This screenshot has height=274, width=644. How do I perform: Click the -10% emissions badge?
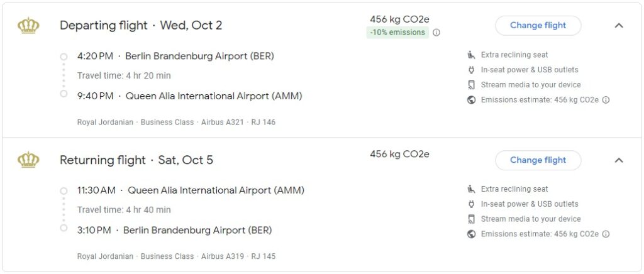tap(397, 33)
